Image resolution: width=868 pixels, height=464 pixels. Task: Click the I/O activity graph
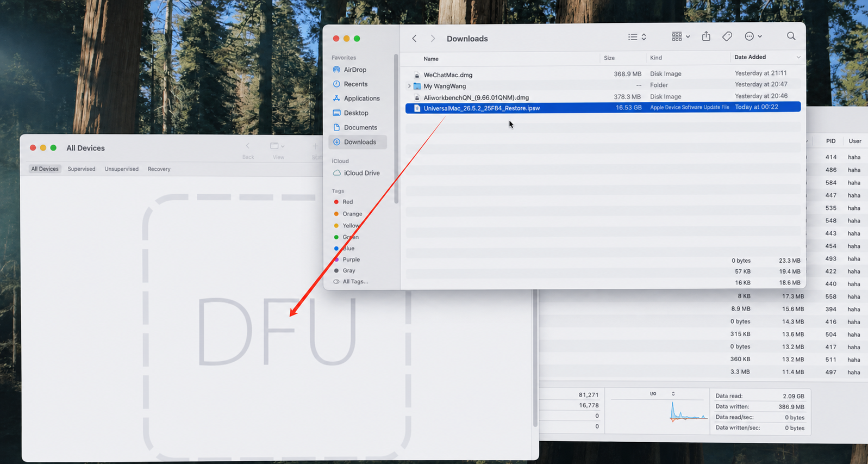[x=689, y=412]
